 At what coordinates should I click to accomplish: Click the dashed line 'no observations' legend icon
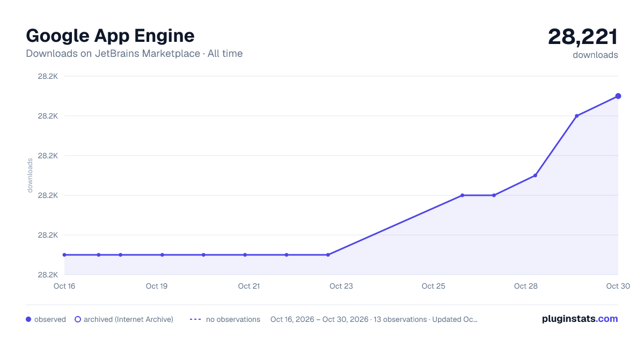pos(195,319)
